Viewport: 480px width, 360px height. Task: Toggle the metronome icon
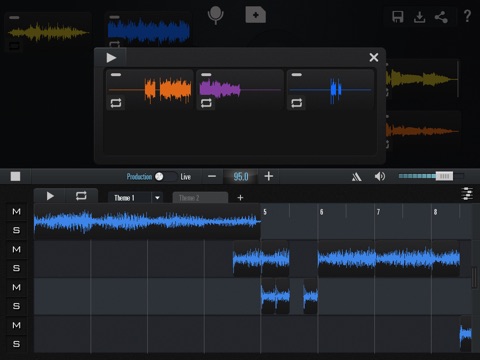(356, 176)
